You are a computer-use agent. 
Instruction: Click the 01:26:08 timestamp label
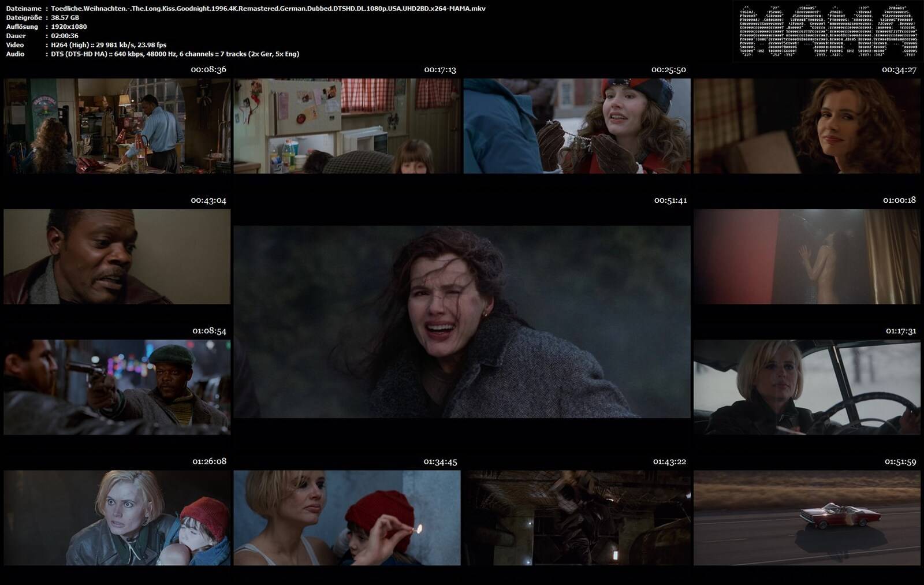[209, 461]
